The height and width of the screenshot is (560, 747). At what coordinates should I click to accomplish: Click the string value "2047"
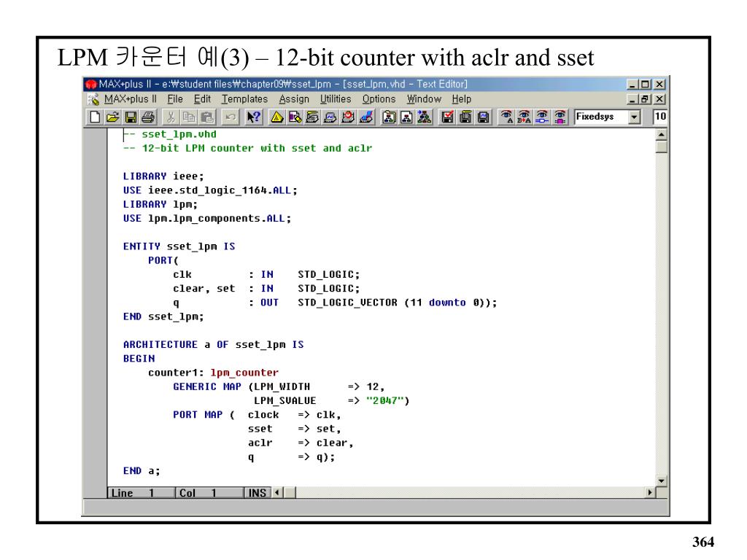(385, 400)
